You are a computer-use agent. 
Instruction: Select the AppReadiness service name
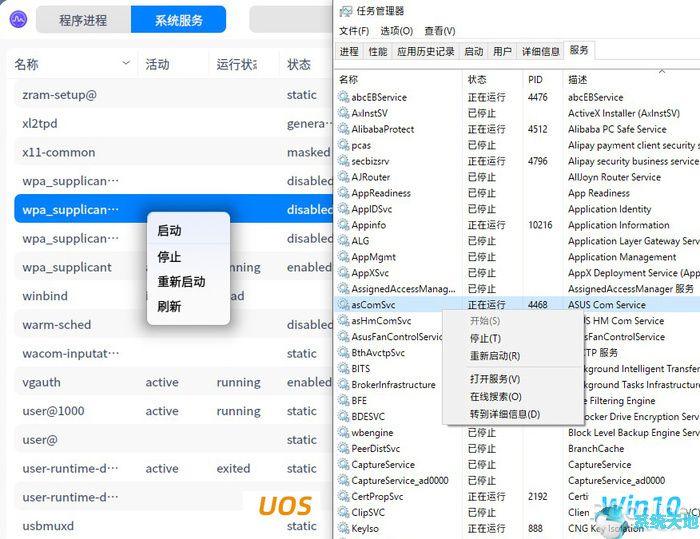pyautogui.click(x=381, y=193)
